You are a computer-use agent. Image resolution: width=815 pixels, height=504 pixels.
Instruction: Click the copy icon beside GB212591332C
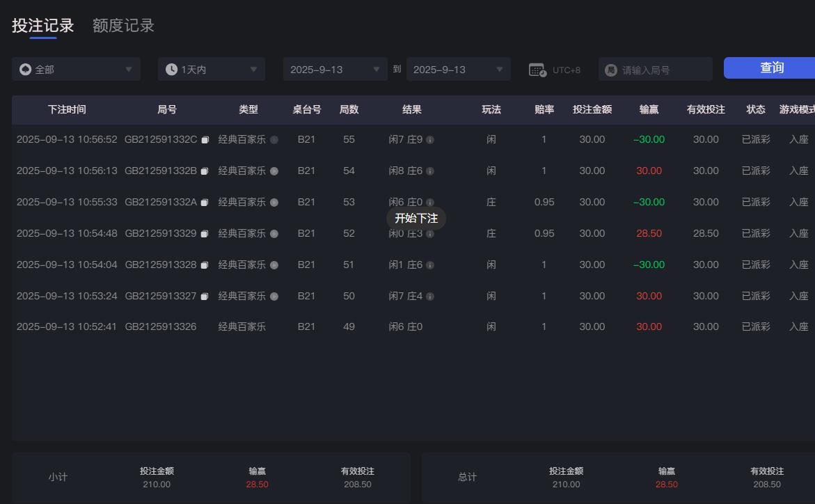point(205,139)
